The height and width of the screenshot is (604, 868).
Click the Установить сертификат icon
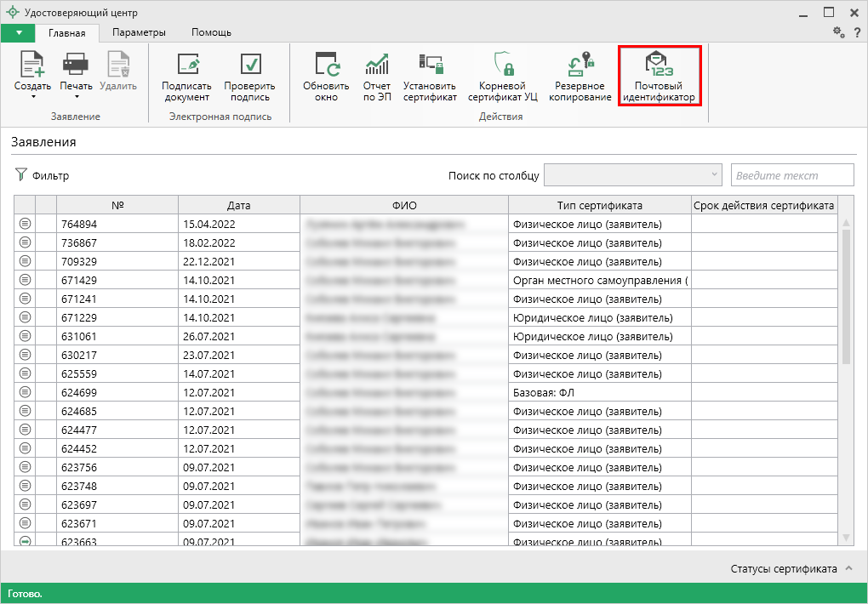[x=430, y=66]
